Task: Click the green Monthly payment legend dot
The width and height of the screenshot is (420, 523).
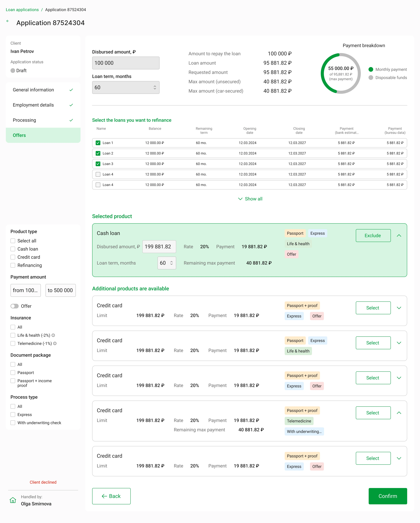Action: 371,69
